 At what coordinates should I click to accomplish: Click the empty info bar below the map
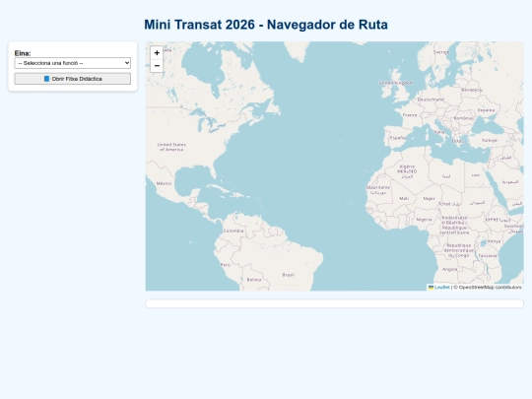(x=334, y=303)
